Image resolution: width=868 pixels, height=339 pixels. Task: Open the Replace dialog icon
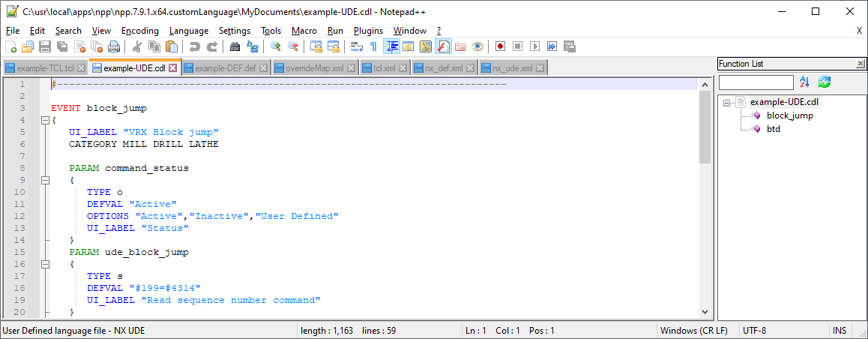point(252,46)
